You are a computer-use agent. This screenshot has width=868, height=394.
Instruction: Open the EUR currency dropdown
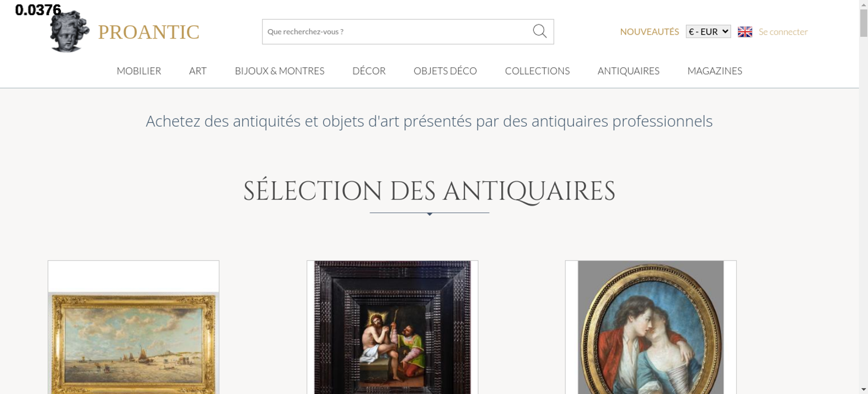(x=708, y=32)
